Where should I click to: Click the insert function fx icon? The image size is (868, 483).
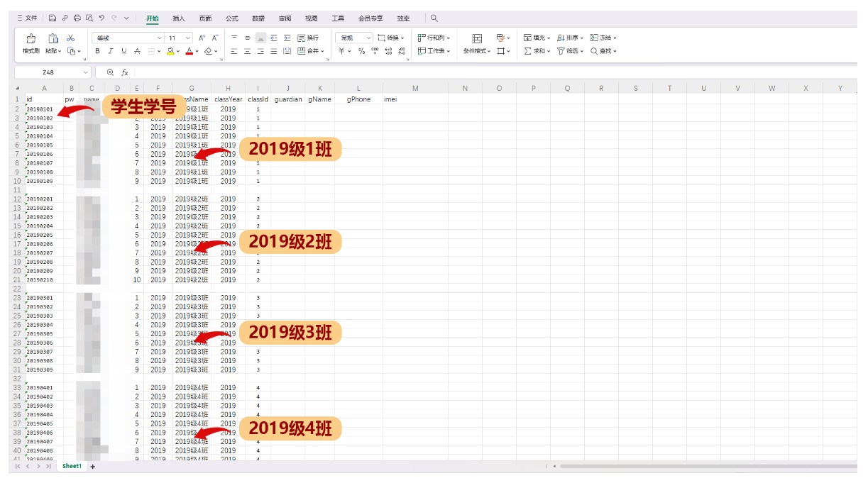point(125,72)
